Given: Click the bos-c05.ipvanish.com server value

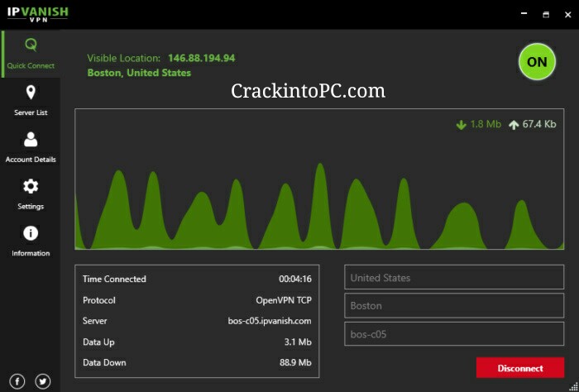Looking at the screenshot, I should [270, 321].
